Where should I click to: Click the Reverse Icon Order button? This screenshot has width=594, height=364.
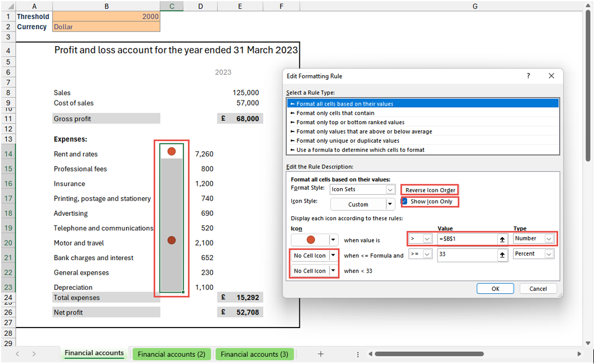click(x=429, y=190)
